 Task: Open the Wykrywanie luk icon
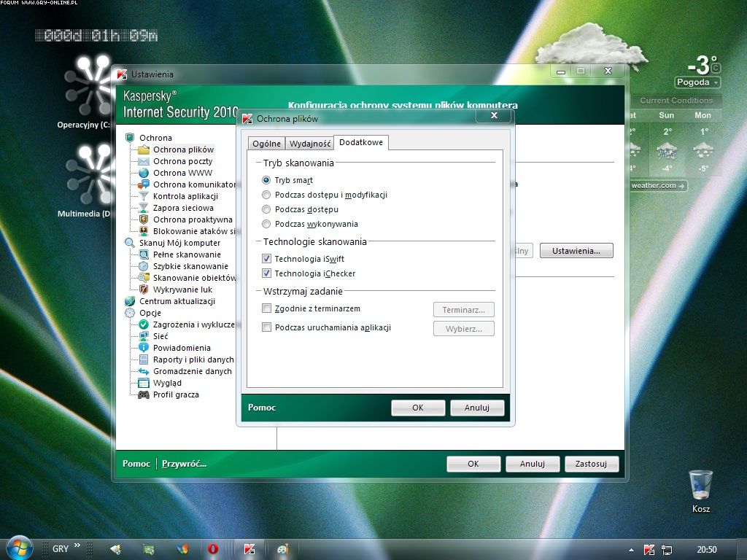coord(144,289)
